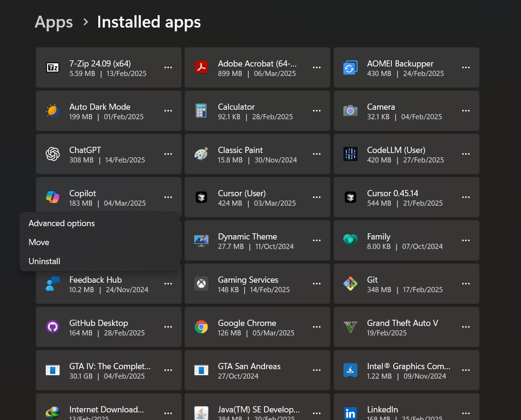Click the Auto Dark Mode app name
This screenshot has height=420, width=521.
click(100, 106)
